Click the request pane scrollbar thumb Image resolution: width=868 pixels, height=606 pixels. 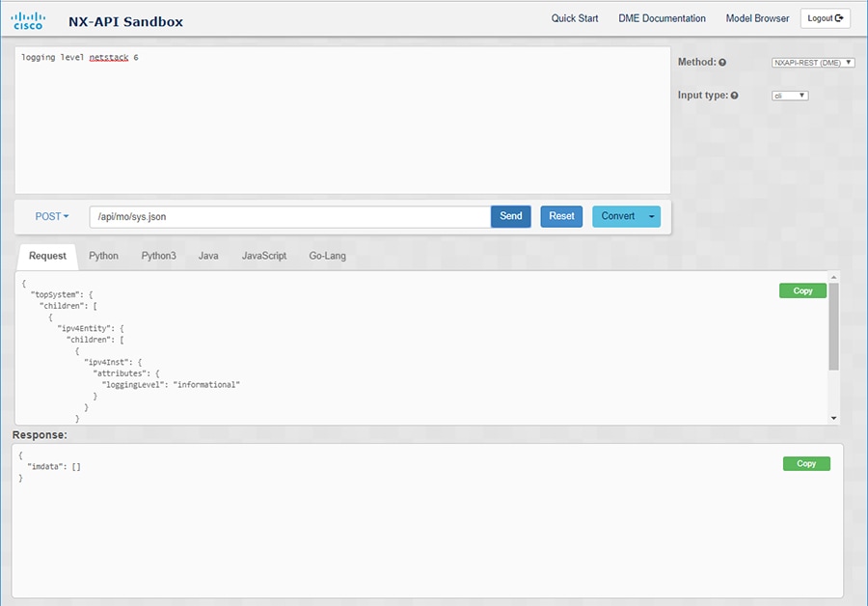click(833, 326)
